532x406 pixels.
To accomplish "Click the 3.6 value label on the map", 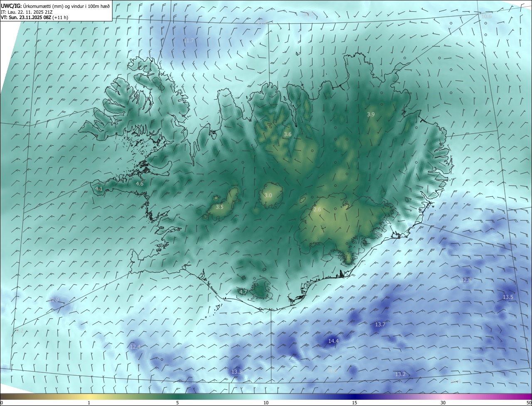I will point(288,135).
